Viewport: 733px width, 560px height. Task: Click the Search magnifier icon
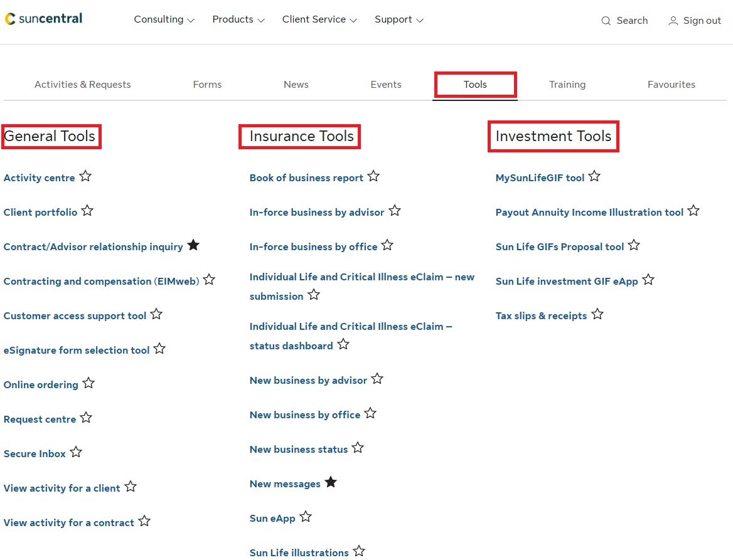606,21
